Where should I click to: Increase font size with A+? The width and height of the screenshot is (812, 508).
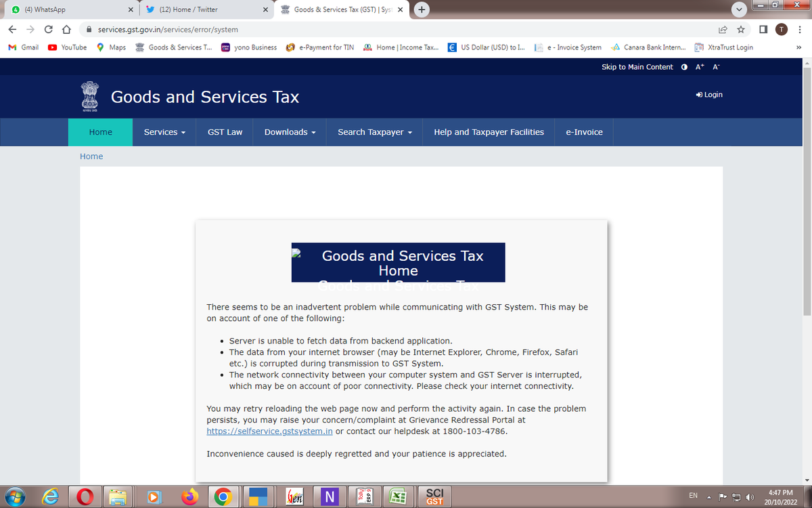[x=700, y=67]
